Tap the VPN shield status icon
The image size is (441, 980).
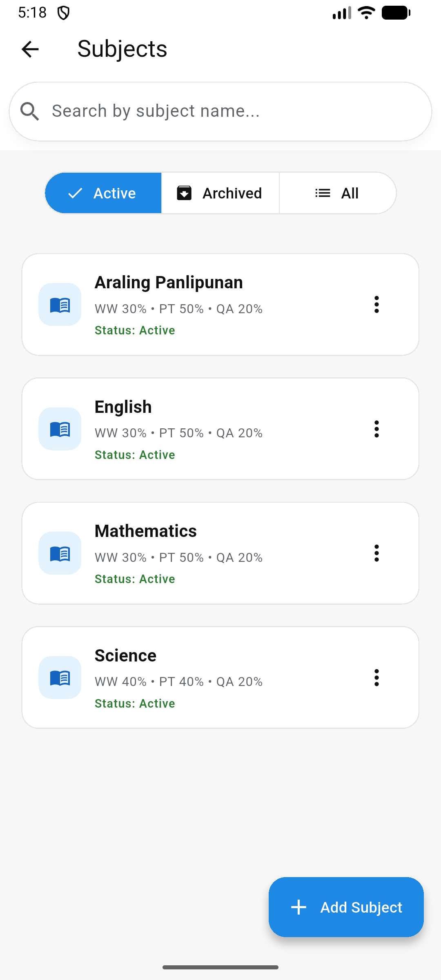(63, 13)
